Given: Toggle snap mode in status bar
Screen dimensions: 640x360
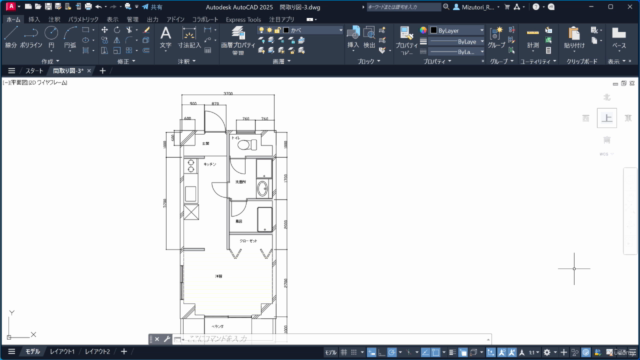Looking at the screenshot, I should (x=354, y=352).
